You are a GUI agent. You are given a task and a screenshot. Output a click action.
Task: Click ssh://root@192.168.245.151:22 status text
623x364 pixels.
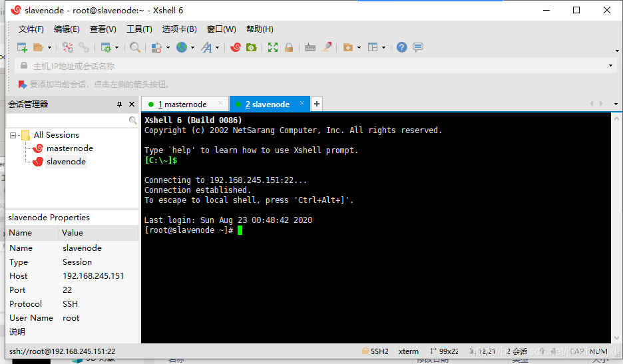[63, 351]
